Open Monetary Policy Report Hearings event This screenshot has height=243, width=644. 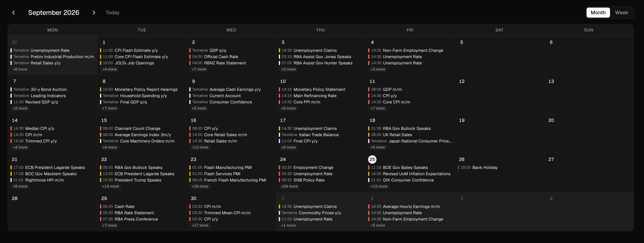click(x=142, y=89)
